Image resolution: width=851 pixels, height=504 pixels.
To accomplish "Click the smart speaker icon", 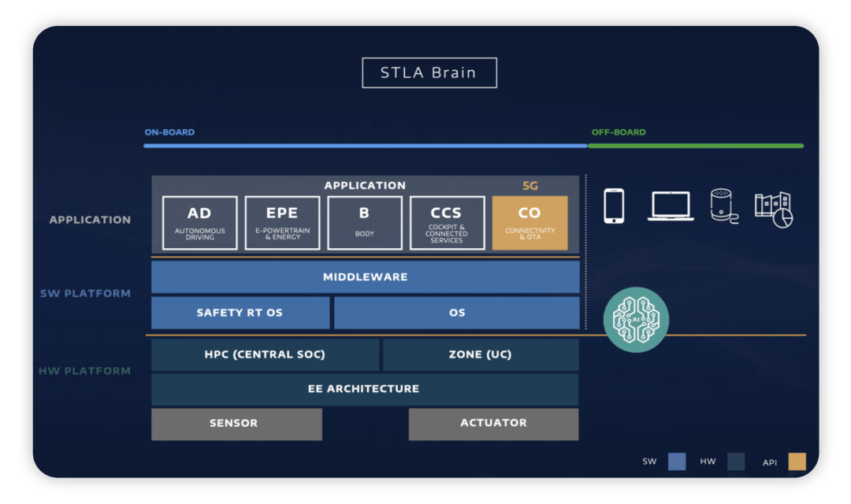I will click(x=724, y=206).
